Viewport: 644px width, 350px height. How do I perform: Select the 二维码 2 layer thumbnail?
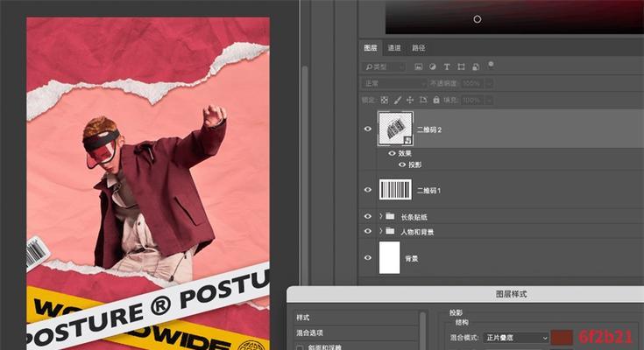[x=395, y=129]
